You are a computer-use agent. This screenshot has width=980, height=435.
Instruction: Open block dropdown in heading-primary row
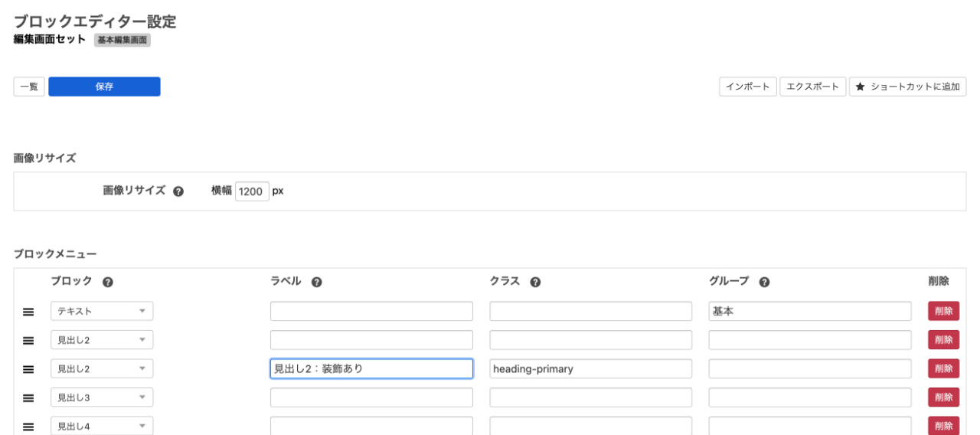pyautogui.click(x=102, y=368)
